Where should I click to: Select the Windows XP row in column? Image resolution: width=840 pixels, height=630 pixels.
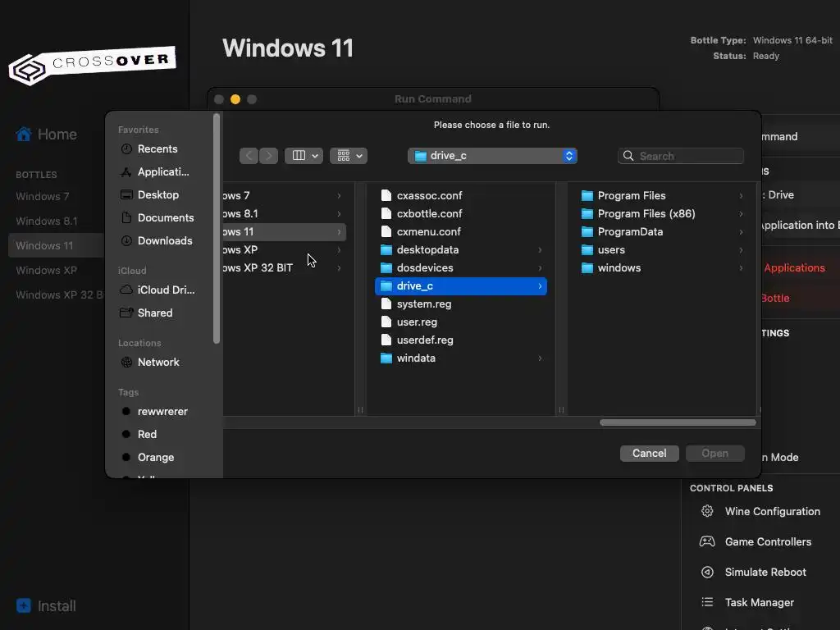pos(285,249)
